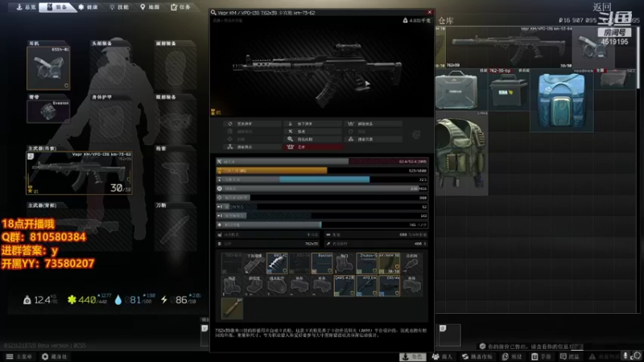
Task: Select the cleaning rod item in mods
Action: 232,308
